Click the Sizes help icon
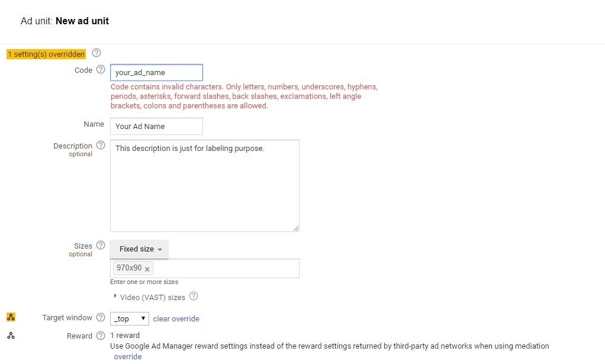 click(101, 245)
